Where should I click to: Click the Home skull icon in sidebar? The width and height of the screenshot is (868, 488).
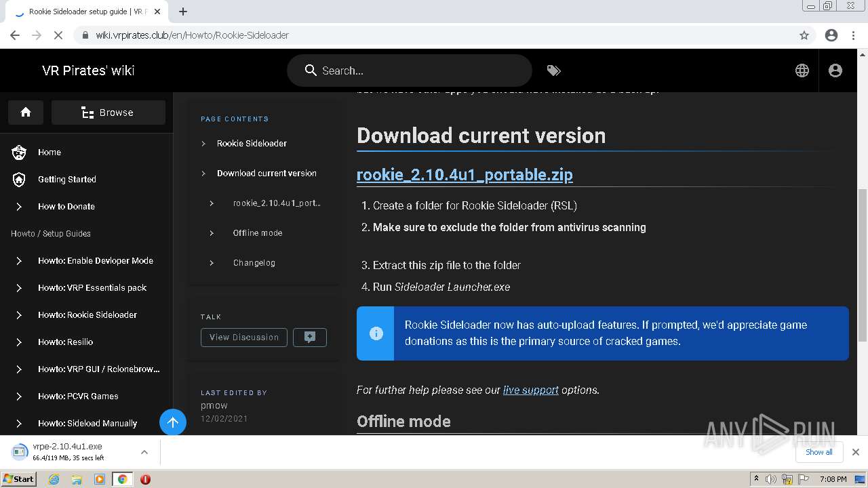[19, 152]
